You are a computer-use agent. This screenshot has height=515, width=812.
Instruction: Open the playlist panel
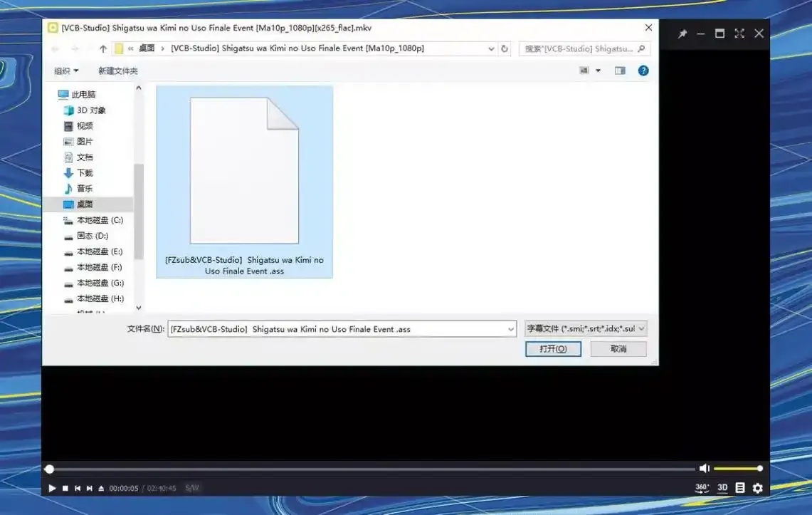coord(740,488)
